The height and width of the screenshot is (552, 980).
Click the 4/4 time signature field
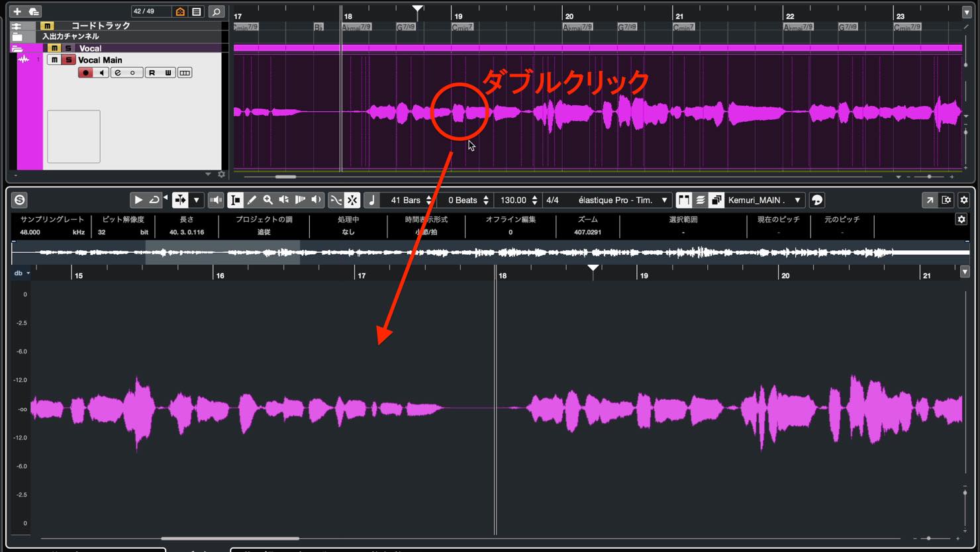pyautogui.click(x=552, y=200)
